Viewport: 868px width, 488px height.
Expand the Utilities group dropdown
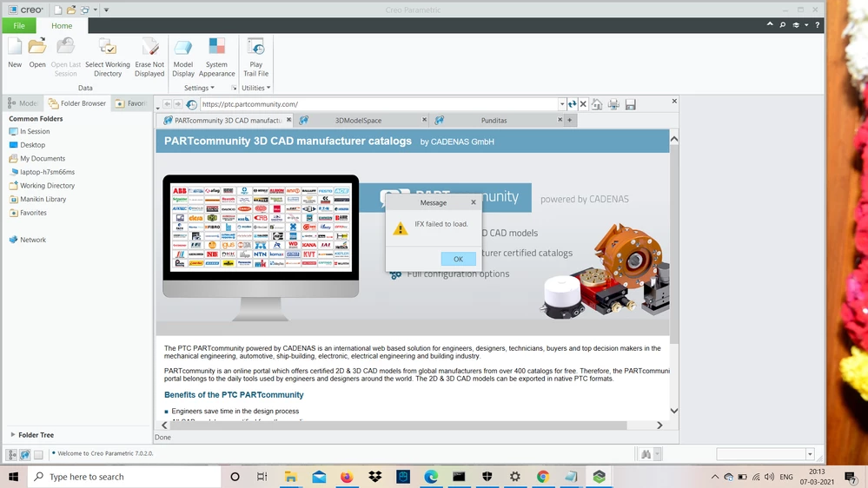(x=255, y=88)
